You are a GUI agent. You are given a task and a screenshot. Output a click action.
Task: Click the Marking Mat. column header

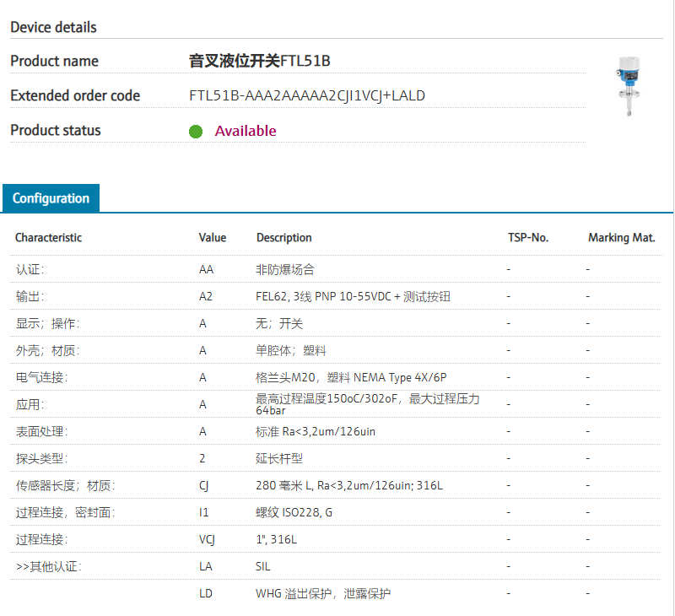coord(622,238)
